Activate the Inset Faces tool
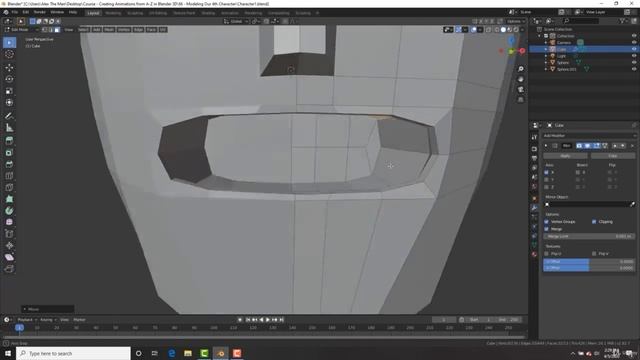 click(9, 153)
